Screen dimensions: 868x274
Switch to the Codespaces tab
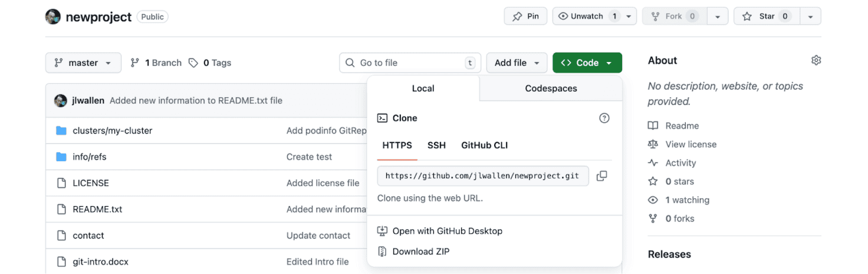click(551, 89)
